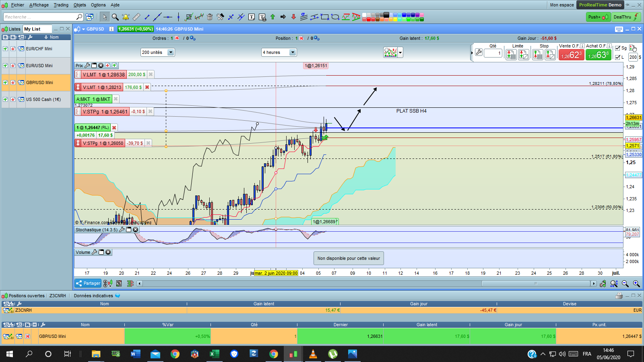Image resolution: width=644 pixels, height=362 pixels.
Task: Select the alert bell tool
Action: click(x=126, y=17)
